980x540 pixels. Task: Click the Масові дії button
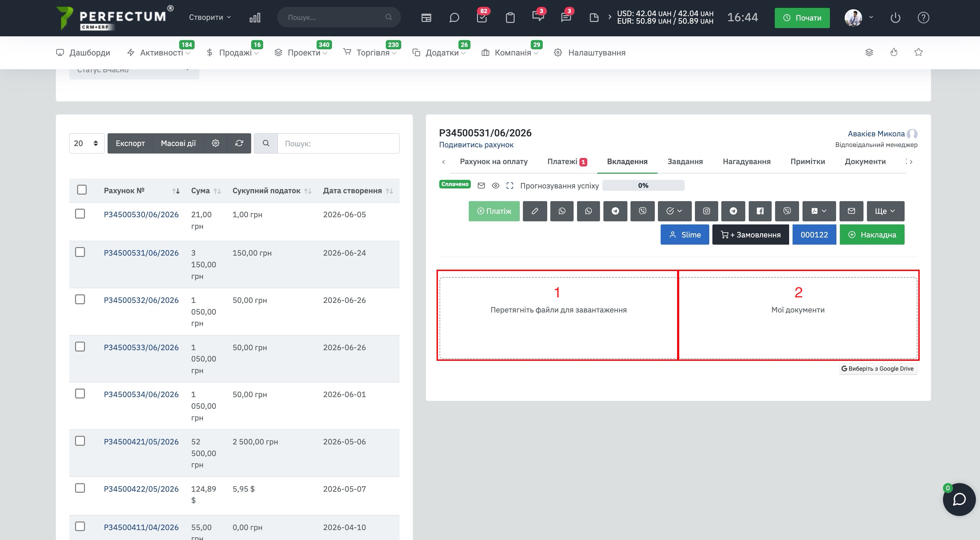coord(178,143)
